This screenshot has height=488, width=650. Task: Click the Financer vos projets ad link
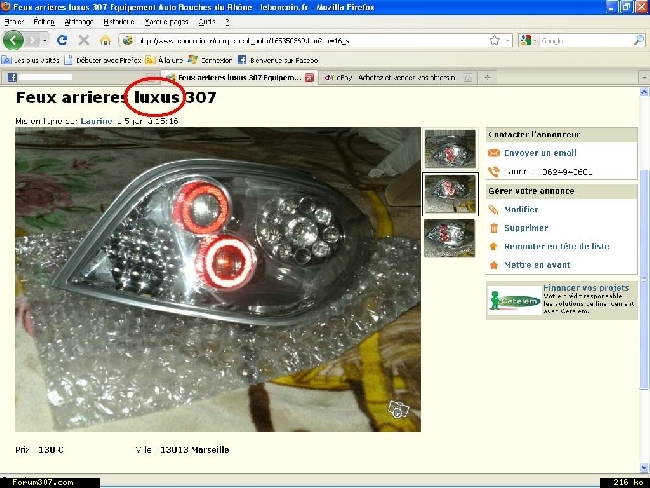[586, 287]
